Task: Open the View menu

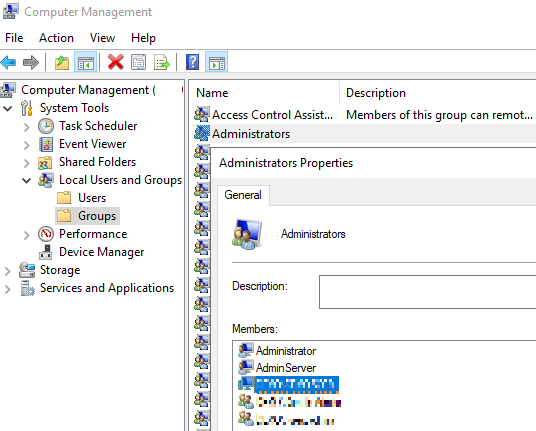Action: [102, 38]
